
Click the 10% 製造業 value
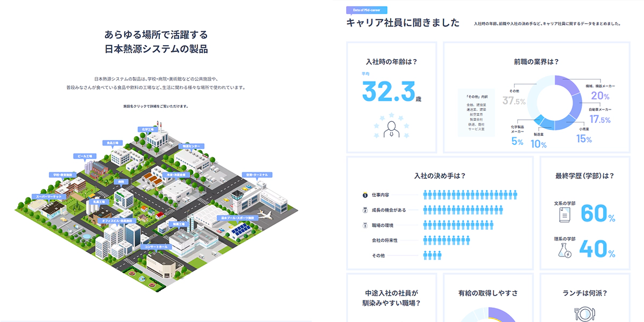click(x=538, y=144)
